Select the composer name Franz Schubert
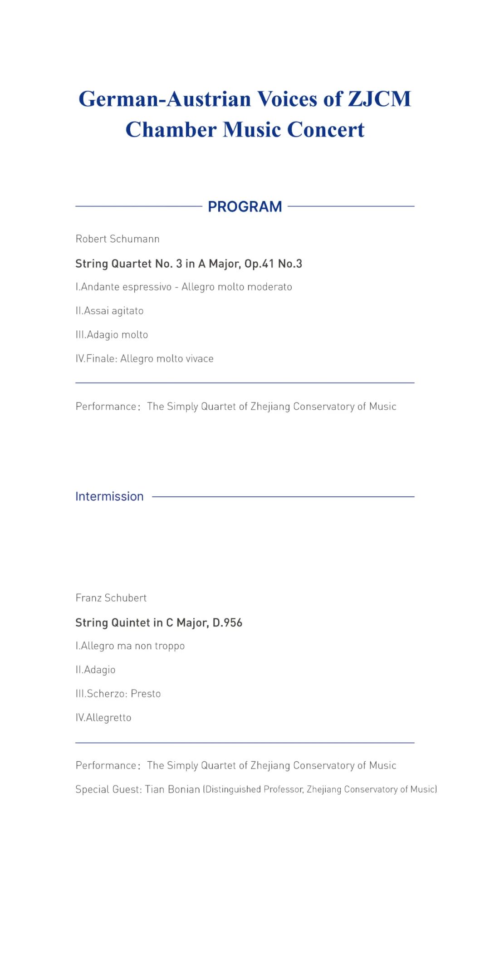The width and height of the screenshot is (490, 980). pyautogui.click(x=111, y=598)
